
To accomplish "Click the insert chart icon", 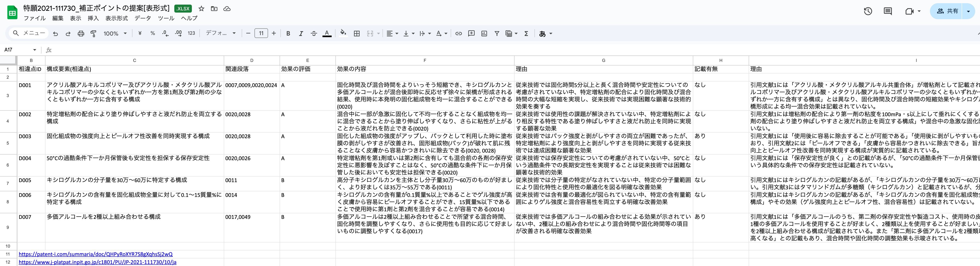I will (484, 34).
